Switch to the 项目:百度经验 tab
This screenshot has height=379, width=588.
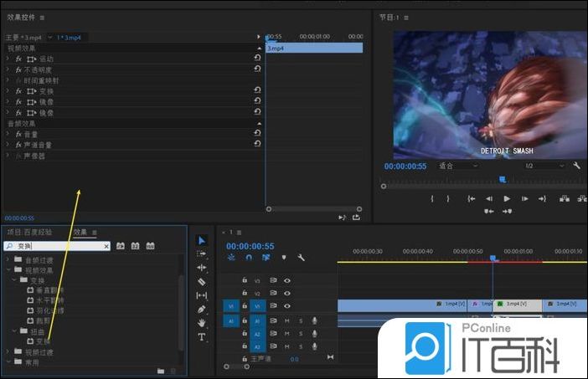pyautogui.click(x=29, y=232)
